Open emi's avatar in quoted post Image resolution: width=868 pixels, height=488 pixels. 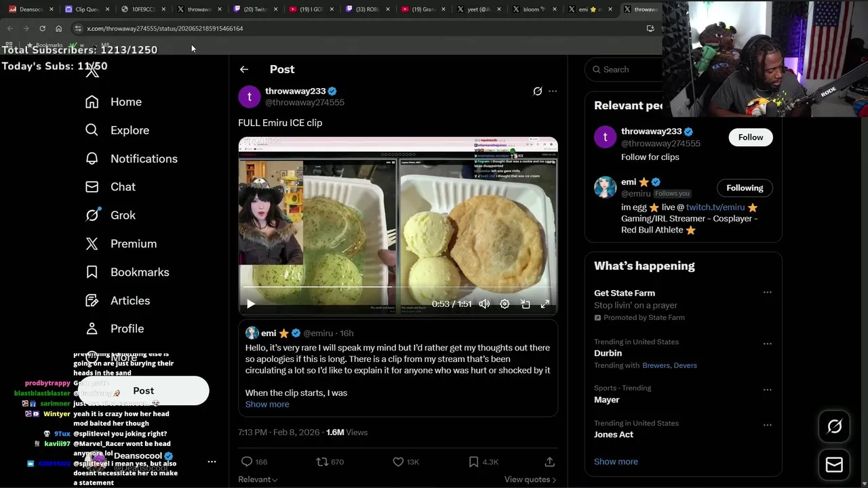[x=252, y=333]
